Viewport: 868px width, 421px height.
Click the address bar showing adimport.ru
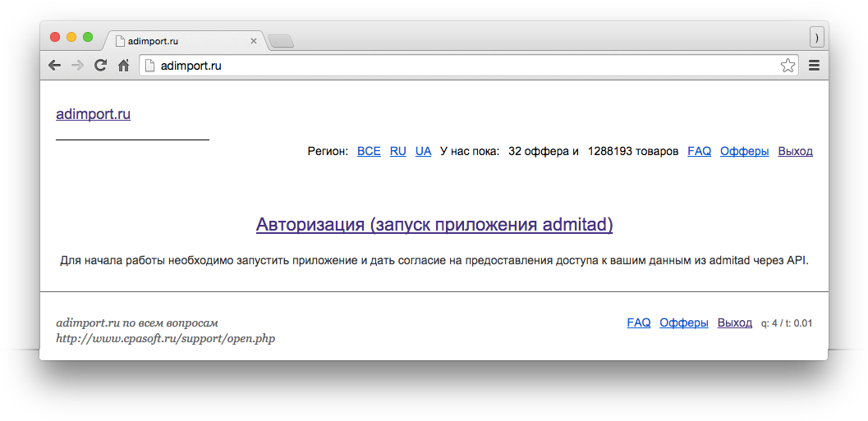pyautogui.click(x=460, y=66)
